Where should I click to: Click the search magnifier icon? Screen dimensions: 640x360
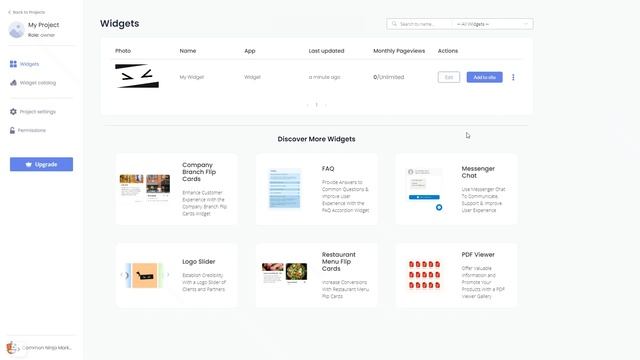coord(394,24)
